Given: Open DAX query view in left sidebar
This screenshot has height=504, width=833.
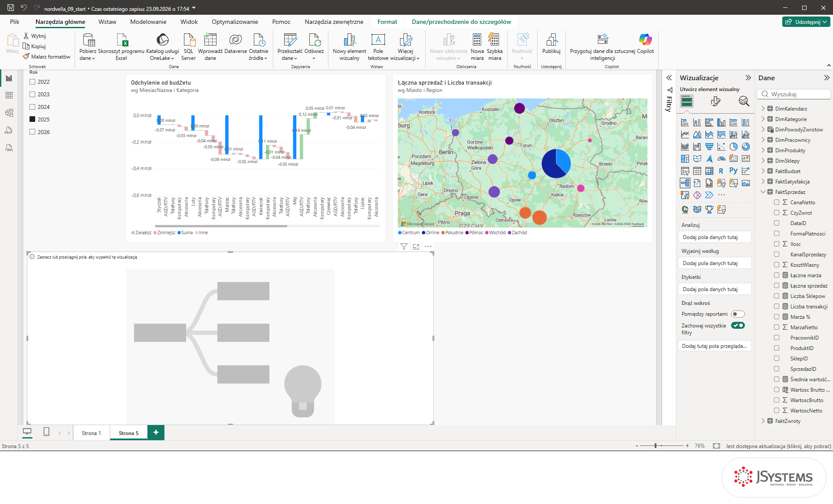Looking at the screenshot, I should tap(9, 130).
